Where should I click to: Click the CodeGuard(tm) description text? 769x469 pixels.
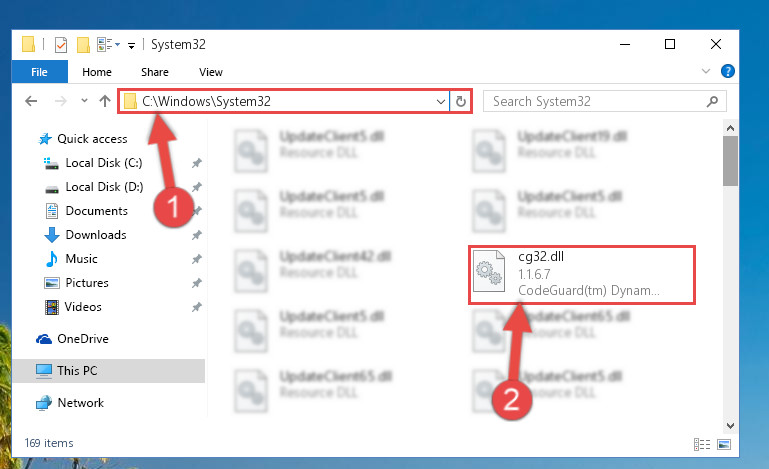pyautogui.click(x=589, y=290)
